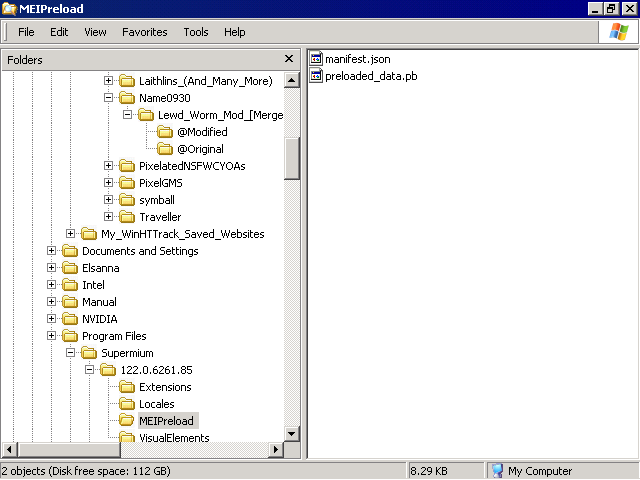
Task: Click the PixelatedNSFWCYOAs folder icon
Action: coord(127,166)
